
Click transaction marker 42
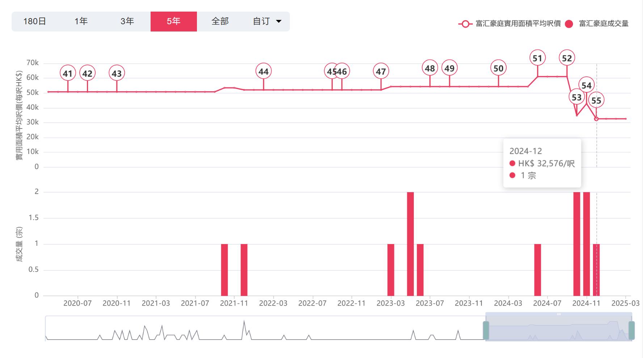87,73
